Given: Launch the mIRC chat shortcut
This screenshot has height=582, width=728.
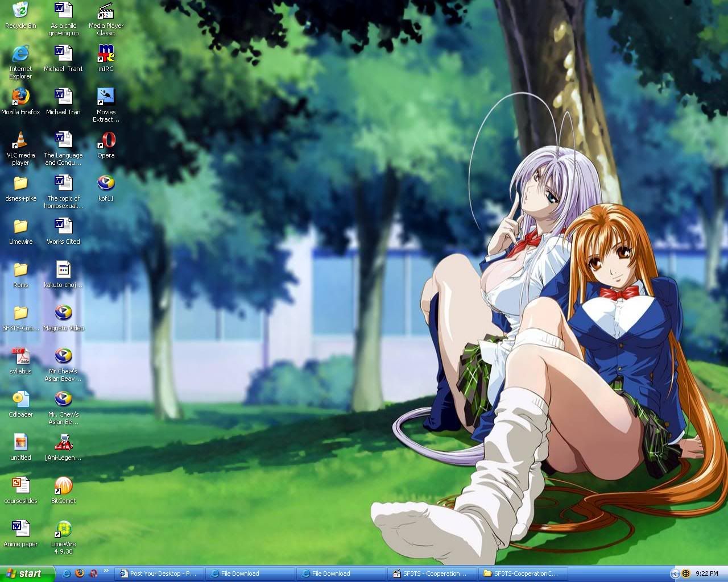Looking at the screenshot, I should coord(106,59).
